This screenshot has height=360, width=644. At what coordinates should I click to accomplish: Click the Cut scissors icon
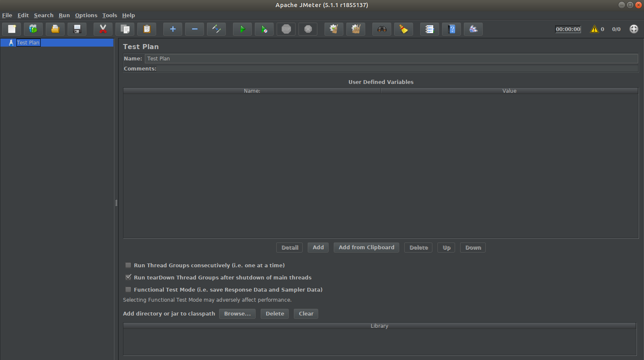click(103, 29)
